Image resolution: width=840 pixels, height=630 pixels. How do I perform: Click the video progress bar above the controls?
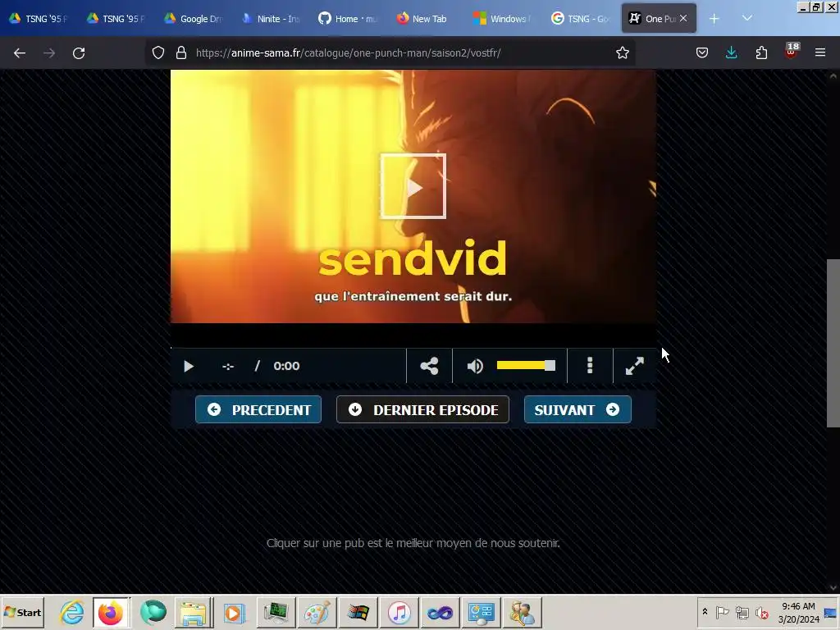click(x=413, y=347)
